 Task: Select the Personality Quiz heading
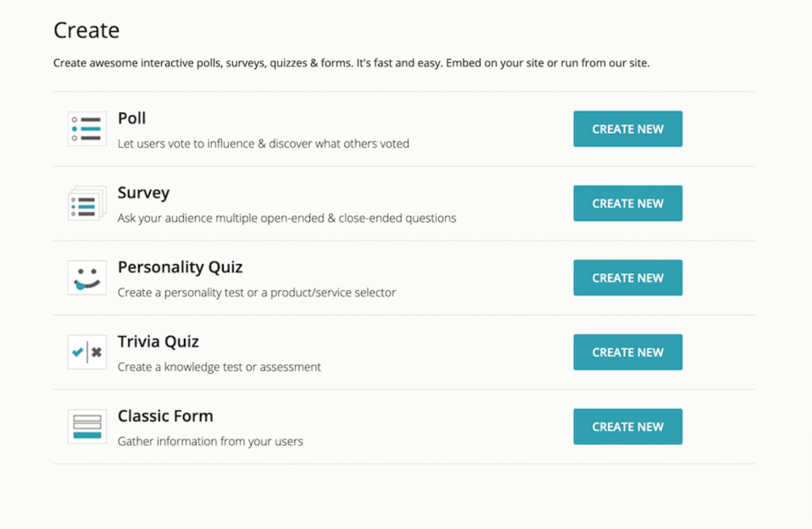180,267
